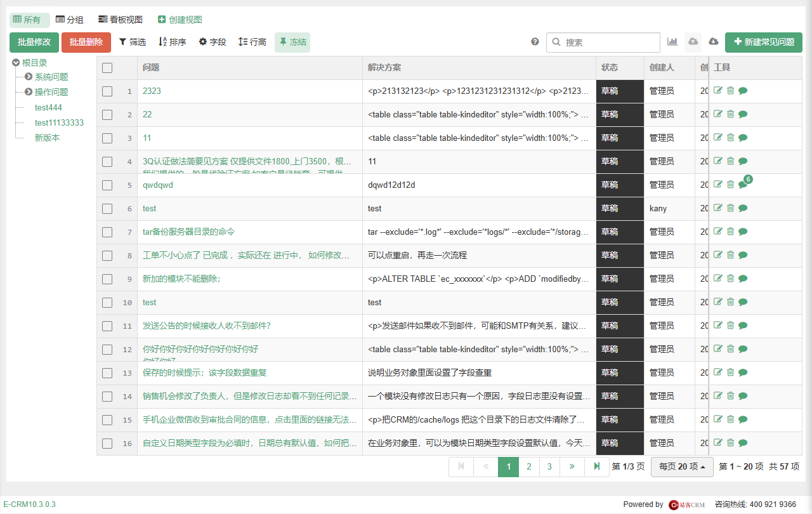Edit the row 2 record 22

(718, 114)
